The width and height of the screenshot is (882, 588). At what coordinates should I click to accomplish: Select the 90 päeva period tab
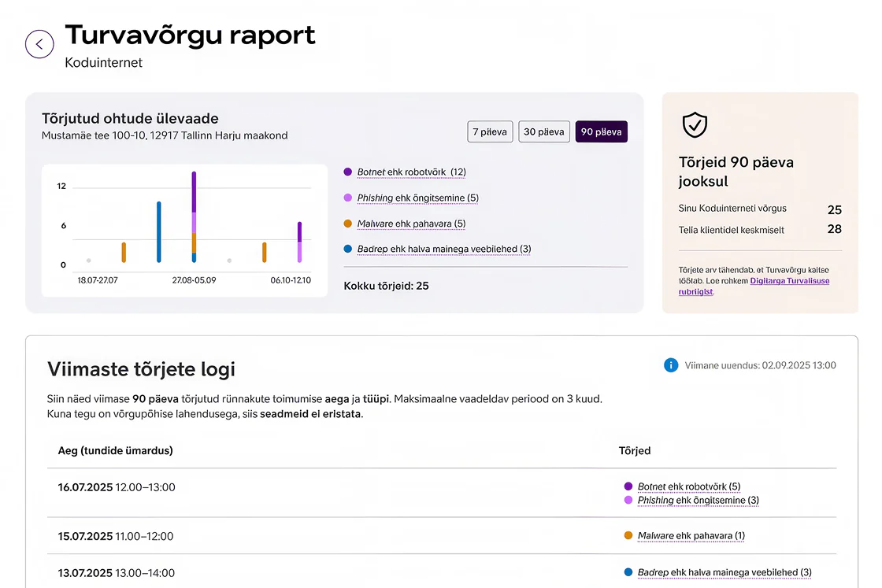pos(602,131)
